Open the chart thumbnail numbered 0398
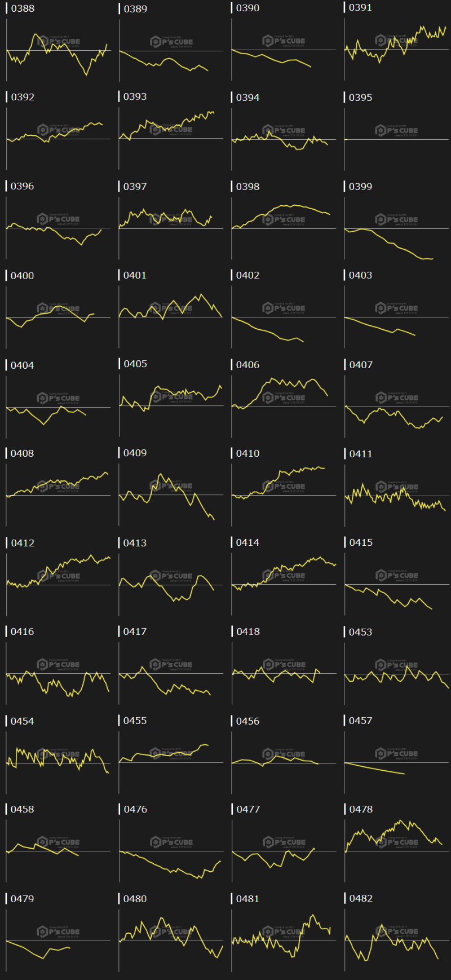 click(284, 228)
